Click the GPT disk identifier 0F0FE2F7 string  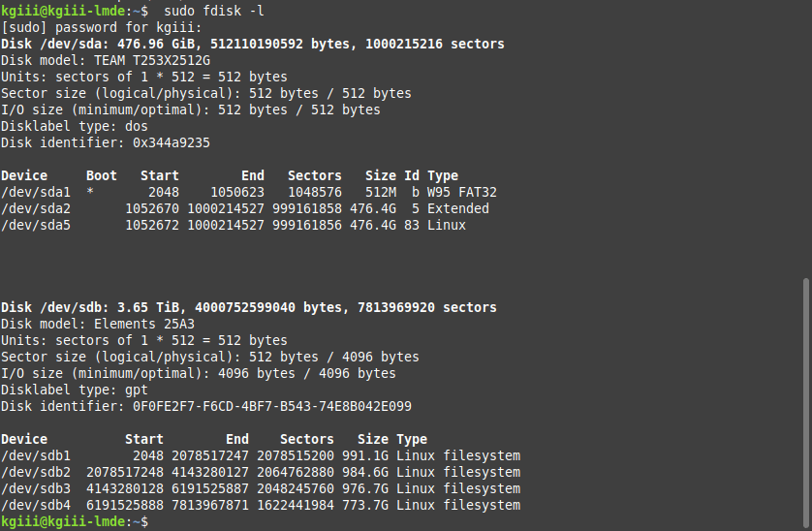[x=272, y=407]
